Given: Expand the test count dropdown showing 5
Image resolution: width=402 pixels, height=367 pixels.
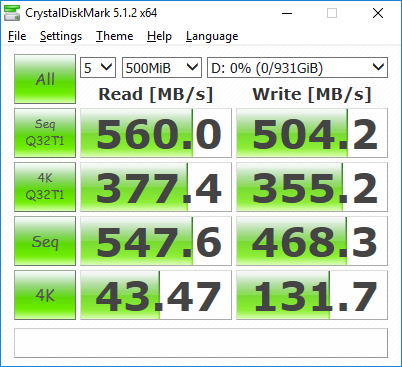Looking at the screenshot, I should click(x=98, y=68).
